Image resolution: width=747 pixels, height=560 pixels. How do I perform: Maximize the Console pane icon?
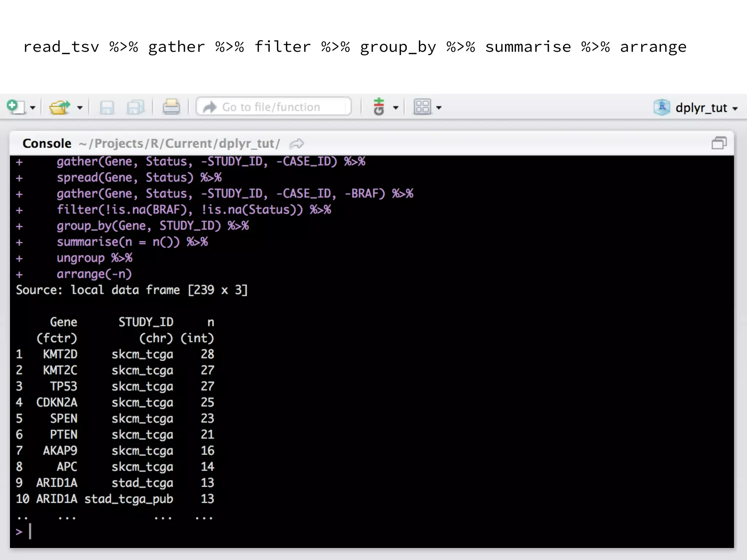click(x=719, y=143)
